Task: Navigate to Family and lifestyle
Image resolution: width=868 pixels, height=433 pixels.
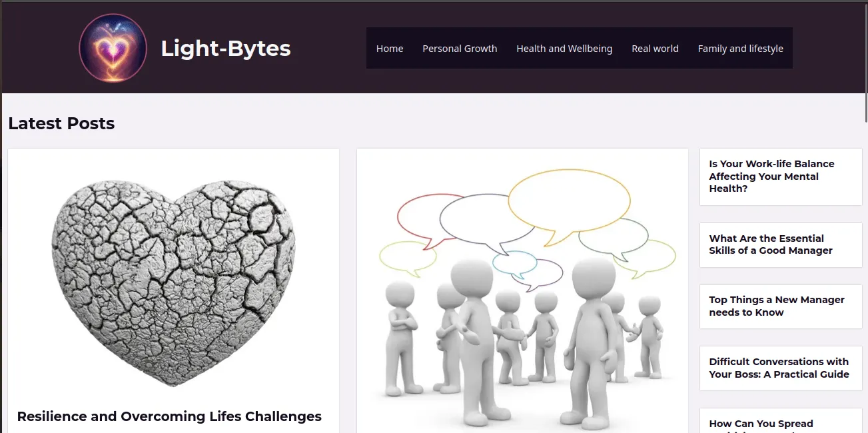Action: point(740,48)
